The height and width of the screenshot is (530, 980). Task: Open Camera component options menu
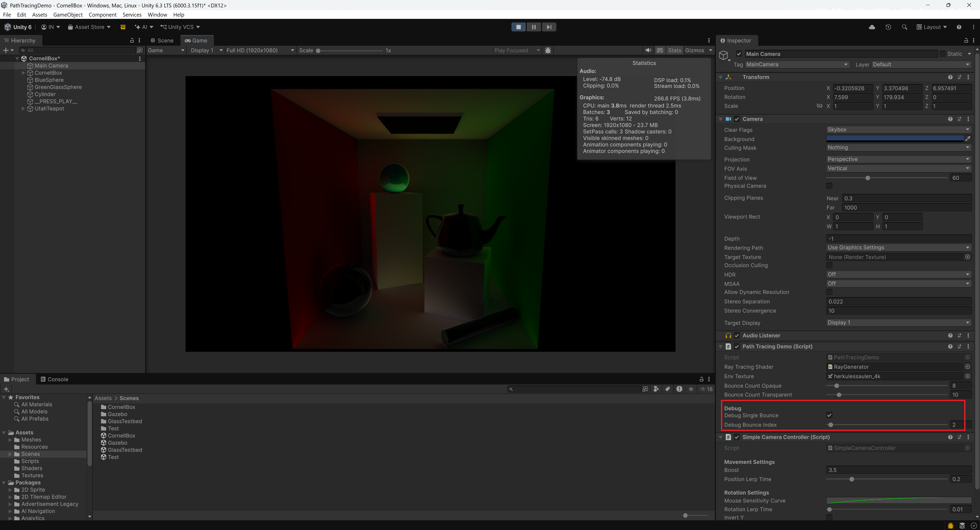pos(968,119)
